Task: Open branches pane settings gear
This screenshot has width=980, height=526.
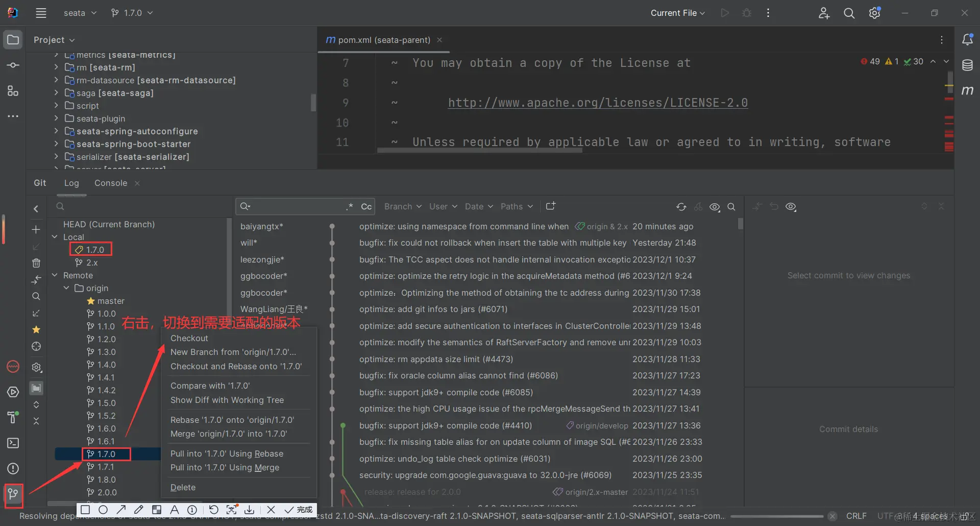Action: [x=36, y=367]
